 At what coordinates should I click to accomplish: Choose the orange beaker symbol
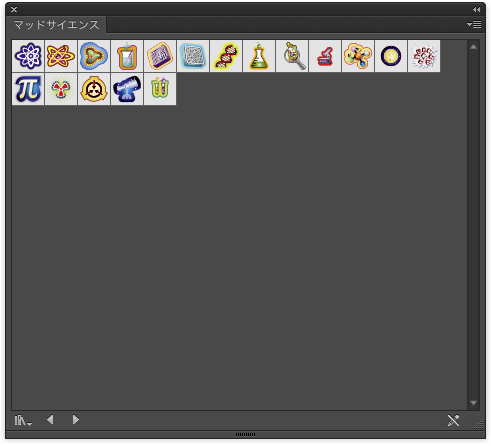coord(127,56)
